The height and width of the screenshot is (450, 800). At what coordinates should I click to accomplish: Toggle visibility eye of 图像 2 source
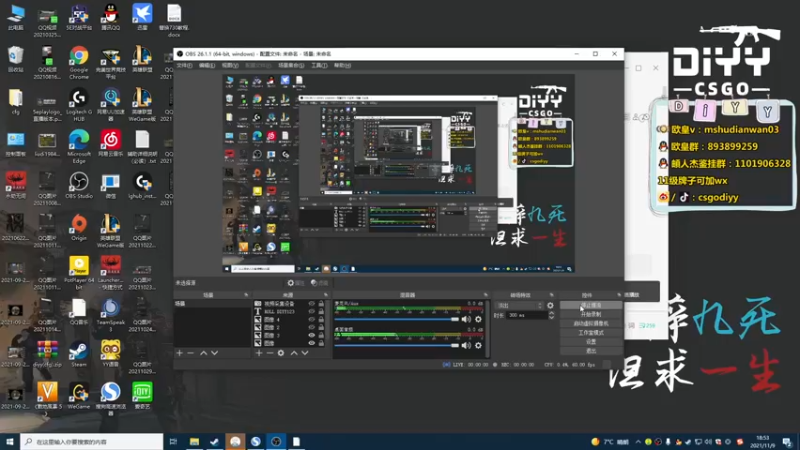pos(311,328)
